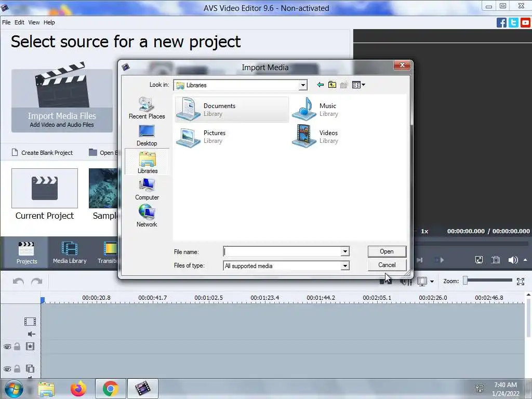
Task: Open the Edit menu
Action: [19, 22]
